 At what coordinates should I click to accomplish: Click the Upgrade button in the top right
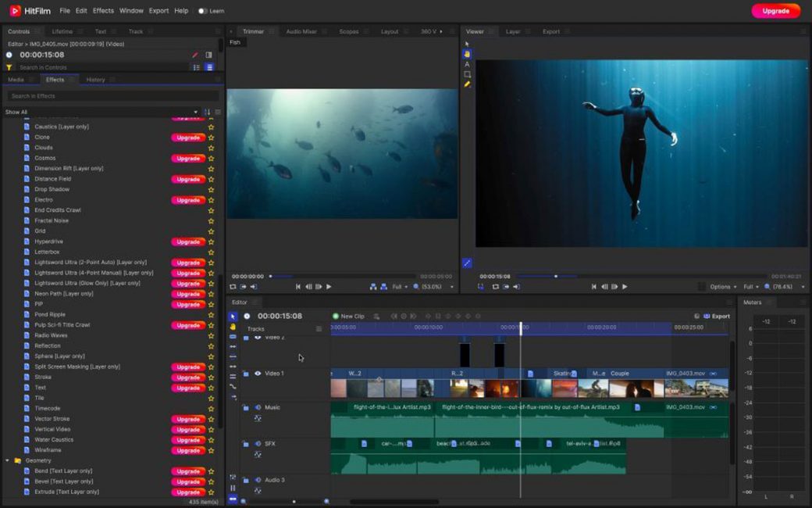[775, 12]
